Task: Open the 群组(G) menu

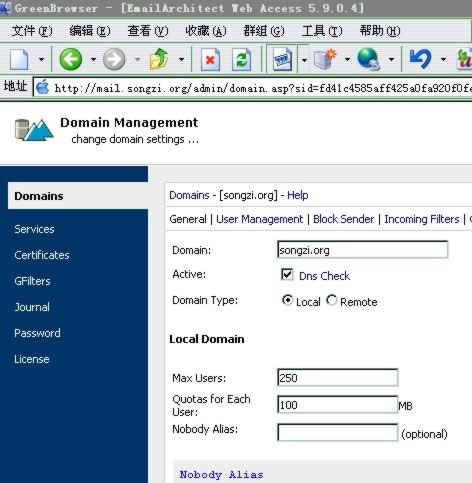Action: click(264, 31)
